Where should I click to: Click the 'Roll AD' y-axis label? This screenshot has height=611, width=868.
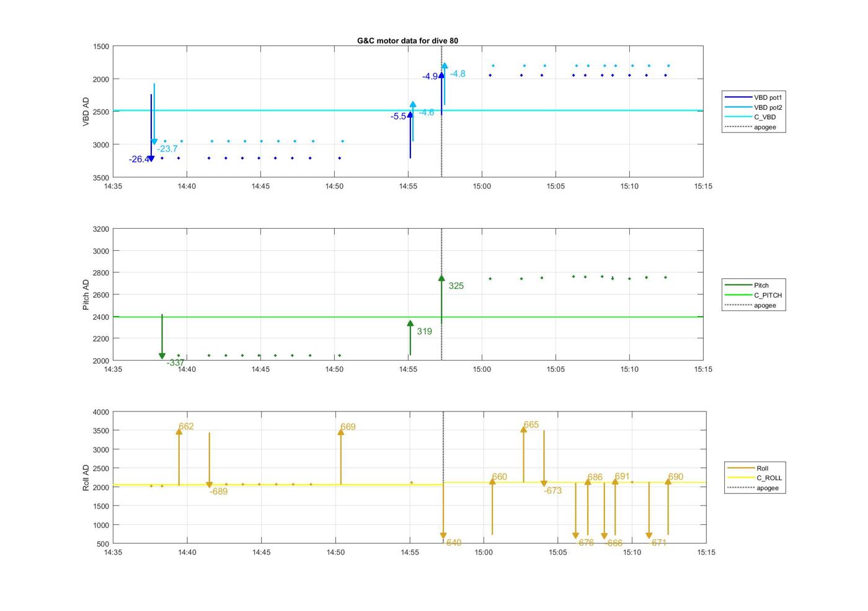86,478
